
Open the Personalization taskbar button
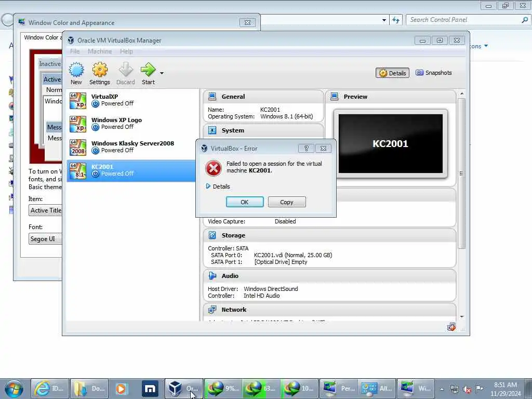[339, 389]
